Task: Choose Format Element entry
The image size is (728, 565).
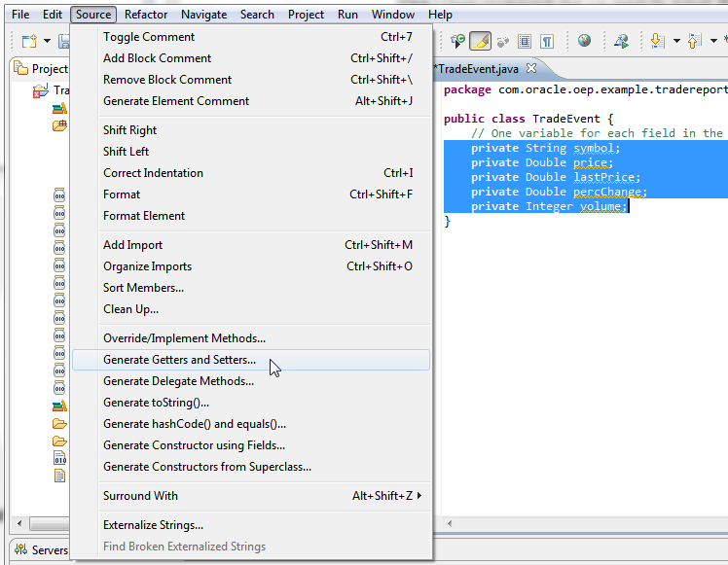Action: click(251, 216)
